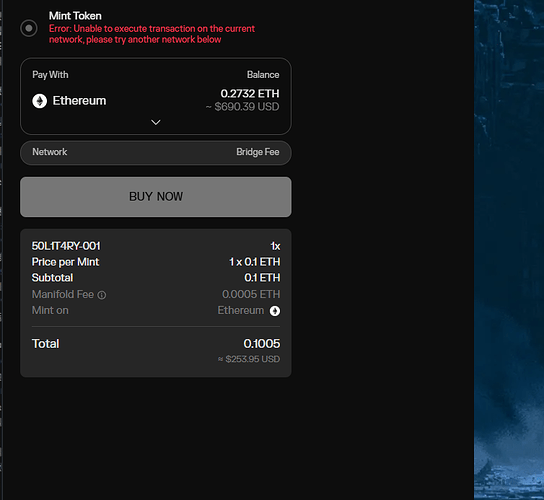Image resolution: width=544 pixels, height=500 pixels.
Task: Click the 1x quantity value
Action: (275, 246)
